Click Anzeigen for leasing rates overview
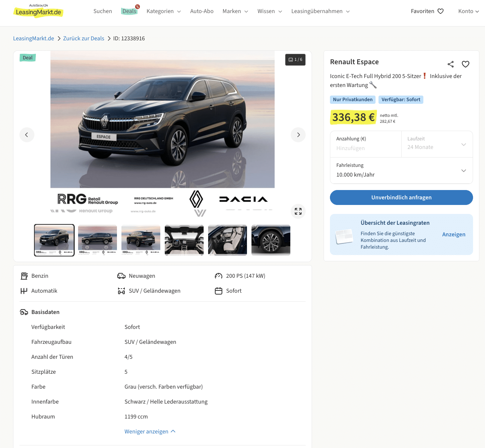The image size is (485, 448). click(454, 234)
